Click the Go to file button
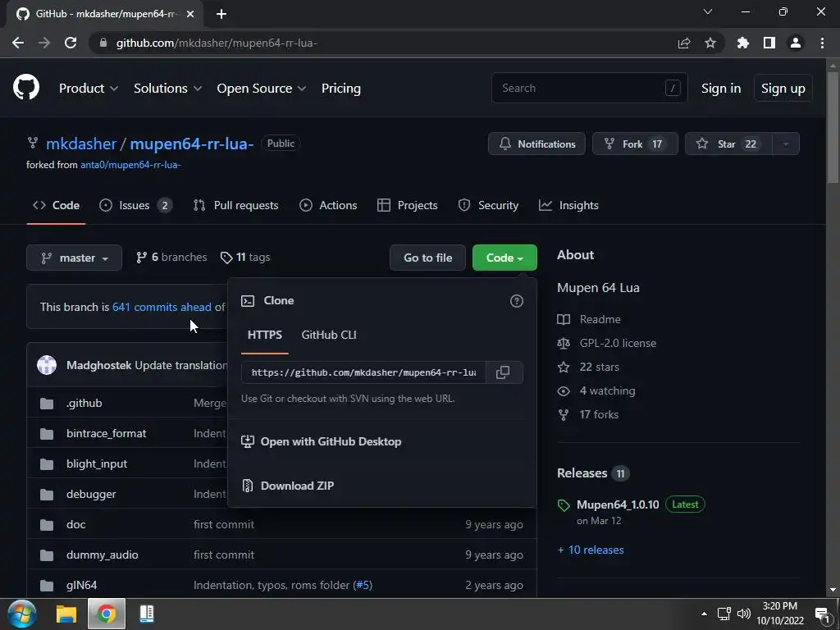The image size is (840, 630). point(427,258)
